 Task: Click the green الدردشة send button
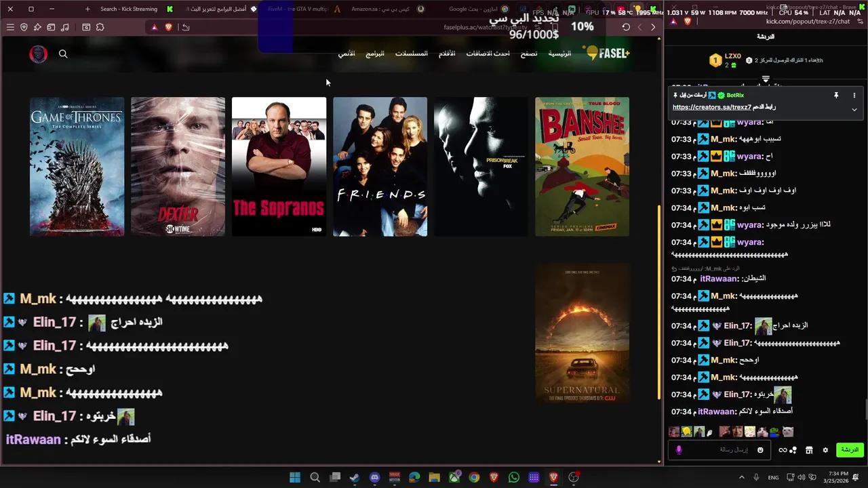point(850,450)
